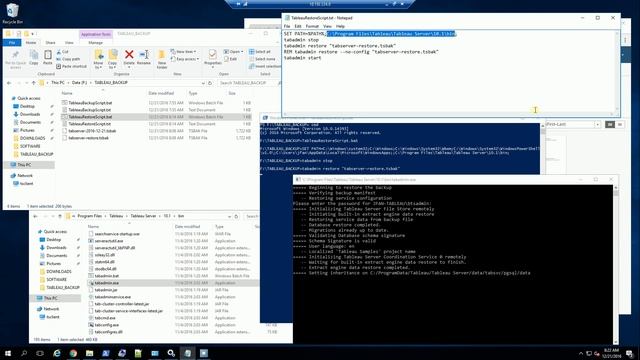Click the New folder icon in the ribbon
The image size is (640, 360).
point(162,55)
